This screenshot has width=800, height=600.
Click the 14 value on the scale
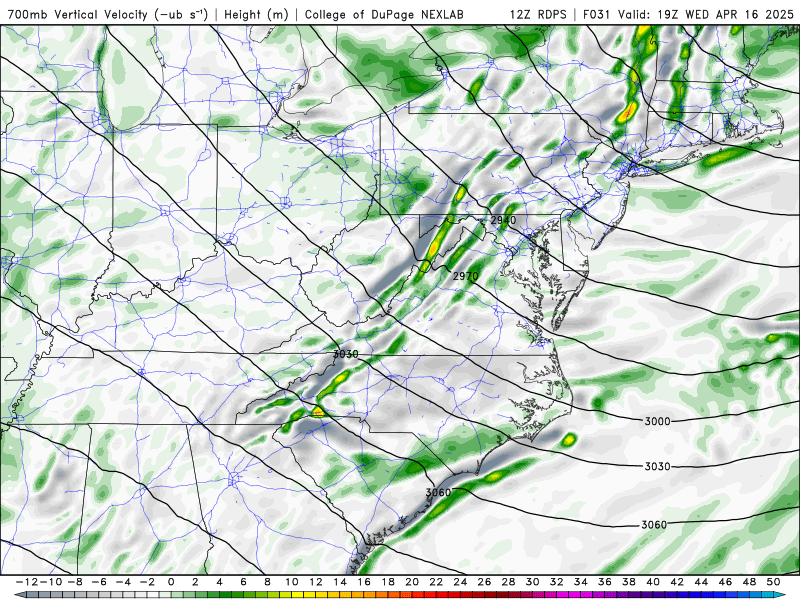[x=340, y=582]
